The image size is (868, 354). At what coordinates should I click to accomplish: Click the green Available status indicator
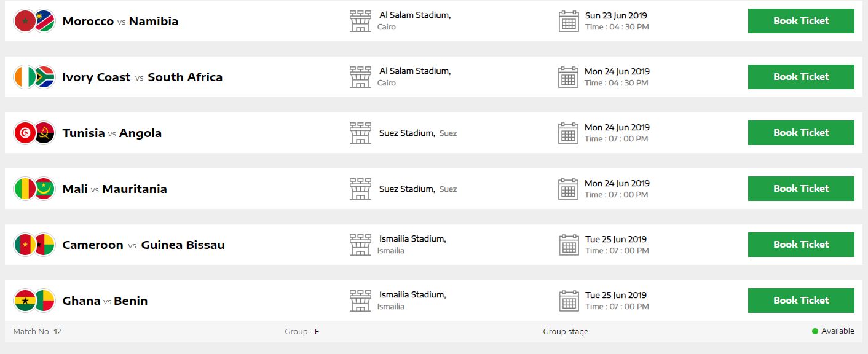coord(815,331)
